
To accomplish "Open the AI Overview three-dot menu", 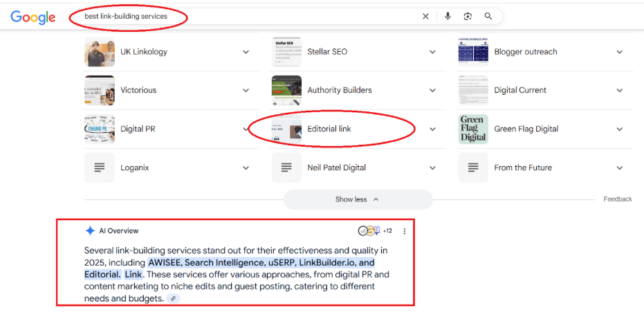I will pyautogui.click(x=405, y=231).
